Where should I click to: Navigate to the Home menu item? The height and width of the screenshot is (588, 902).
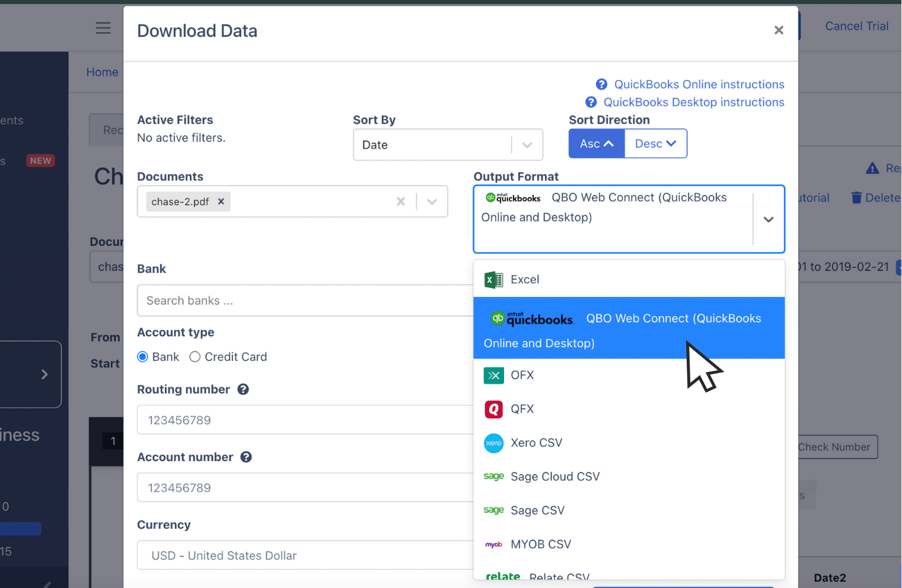click(102, 72)
